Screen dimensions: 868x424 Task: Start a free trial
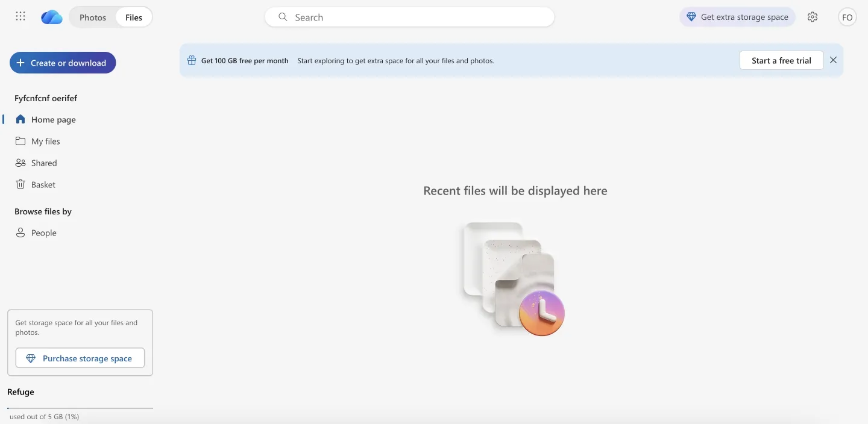click(781, 60)
